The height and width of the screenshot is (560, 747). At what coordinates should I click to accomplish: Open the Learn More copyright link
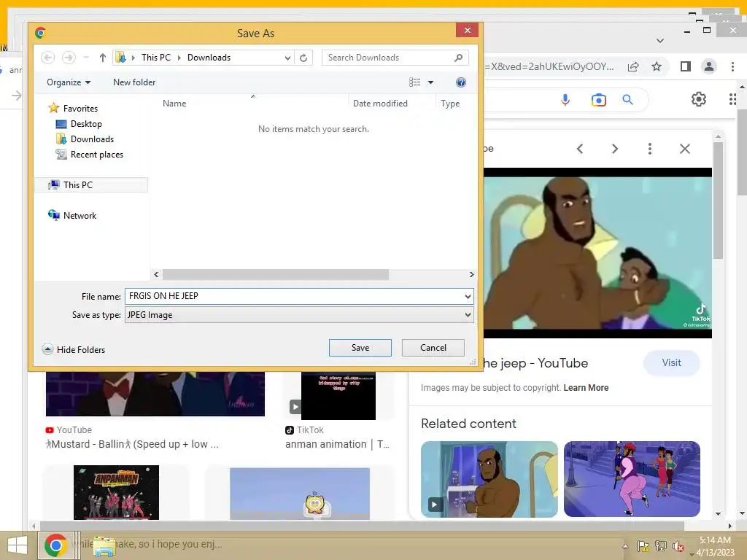586,388
